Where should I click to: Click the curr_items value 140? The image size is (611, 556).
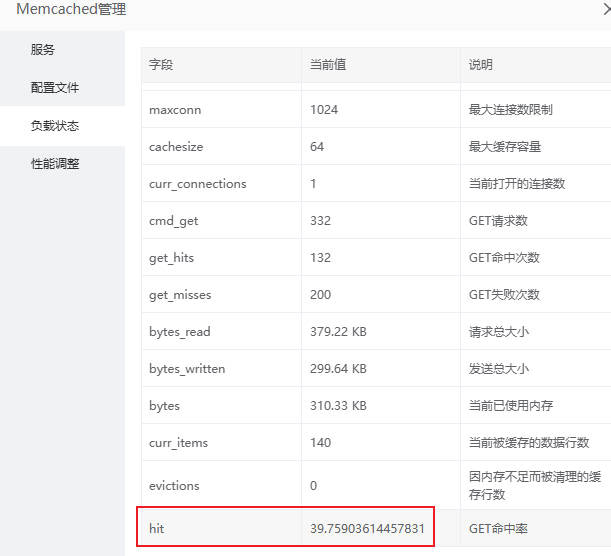pyautogui.click(x=320, y=443)
